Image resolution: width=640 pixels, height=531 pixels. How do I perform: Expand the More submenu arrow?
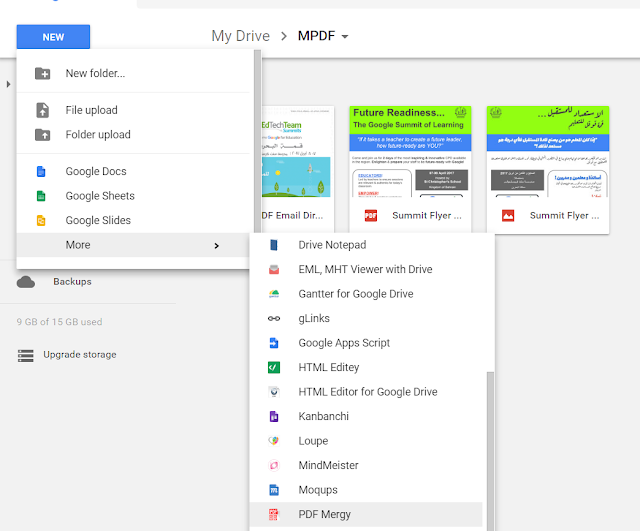click(x=217, y=245)
